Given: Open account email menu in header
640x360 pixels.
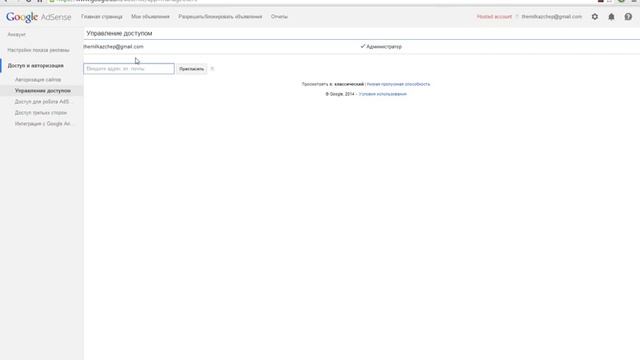Looking at the screenshot, I should pyautogui.click(x=551, y=17).
